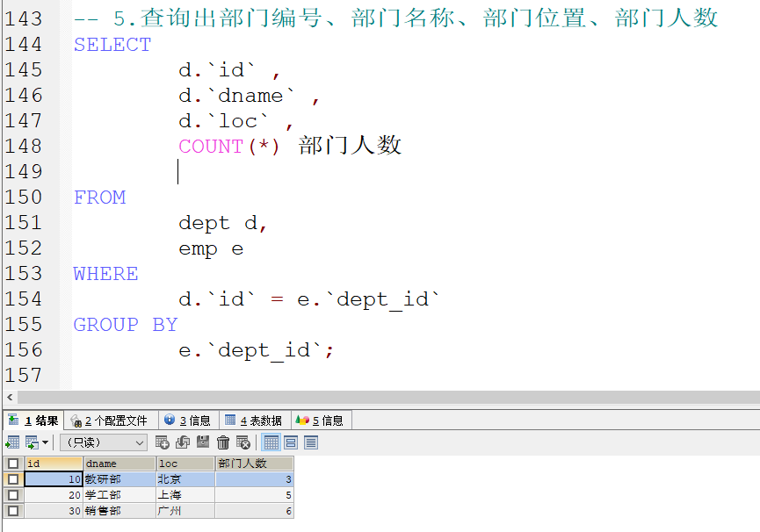Open the export options dropdown arrow
760x532 pixels.
(45, 442)
